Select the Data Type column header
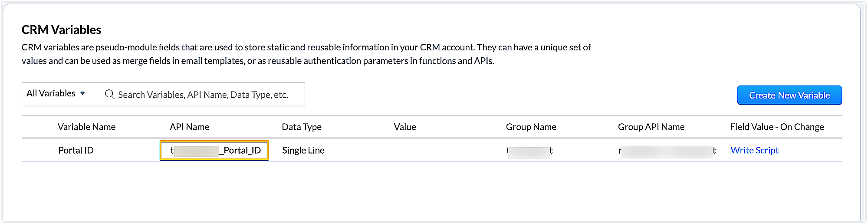Viewport: 868px width, 224px height. pos(302,127)
